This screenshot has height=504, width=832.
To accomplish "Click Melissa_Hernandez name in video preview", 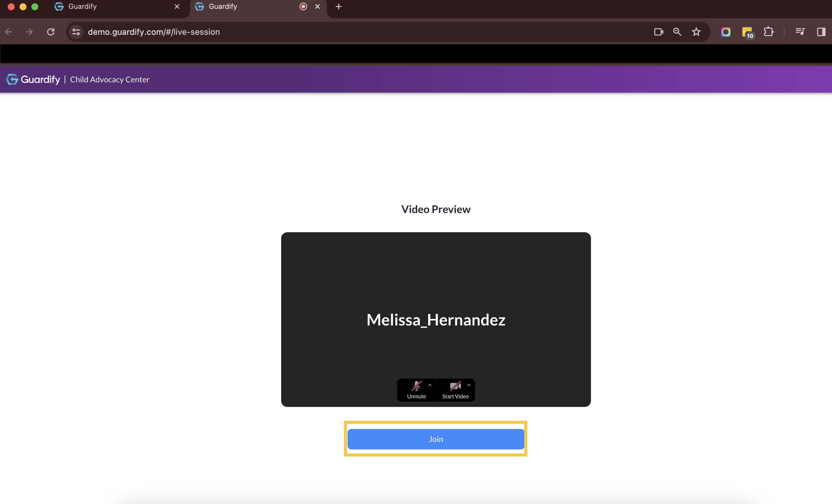I will click(x=436, y=320).
